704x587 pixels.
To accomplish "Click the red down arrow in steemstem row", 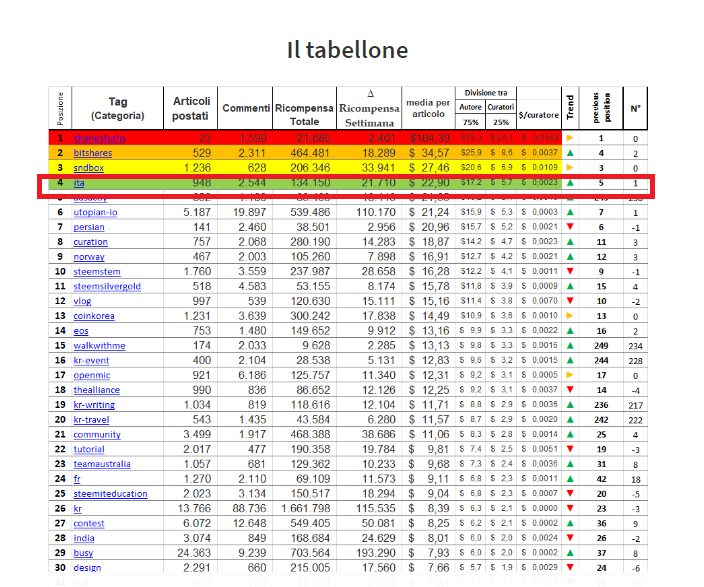I will coord(570,271).
